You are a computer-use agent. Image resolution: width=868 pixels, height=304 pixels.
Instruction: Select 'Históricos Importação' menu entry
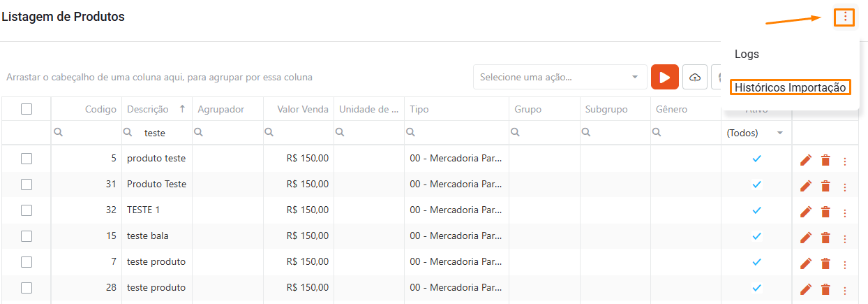[x=790, y=87]
